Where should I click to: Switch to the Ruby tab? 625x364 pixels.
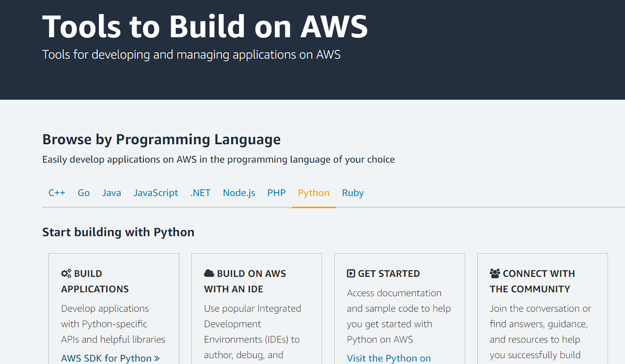point(352,193)
